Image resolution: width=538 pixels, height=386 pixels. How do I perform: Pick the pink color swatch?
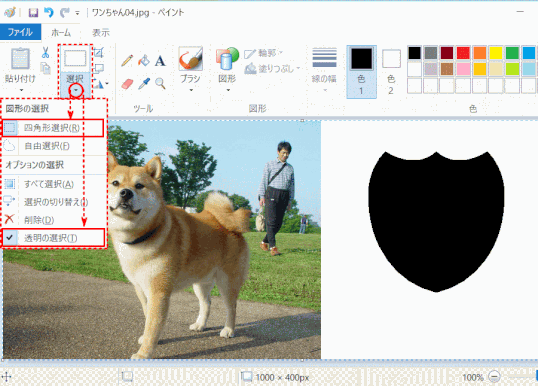pyautogui.click(x=463, y=69)
